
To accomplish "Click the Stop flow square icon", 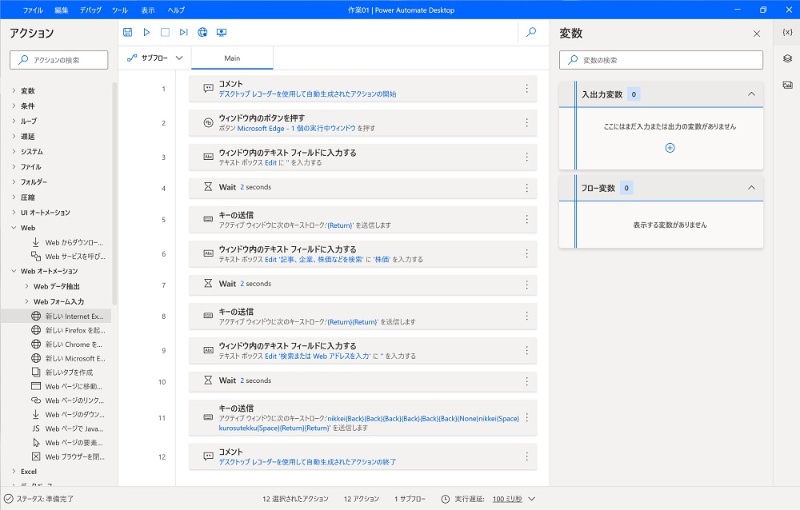I will 165,32.
